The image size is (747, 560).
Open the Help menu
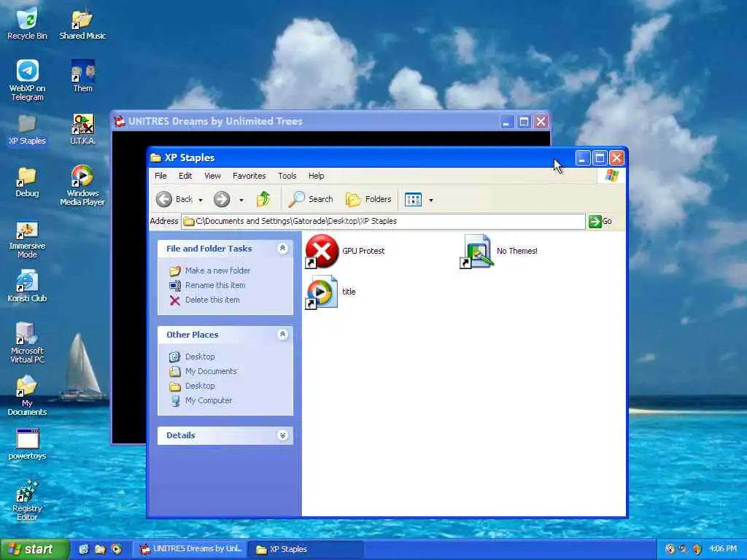tap(317, 176)
